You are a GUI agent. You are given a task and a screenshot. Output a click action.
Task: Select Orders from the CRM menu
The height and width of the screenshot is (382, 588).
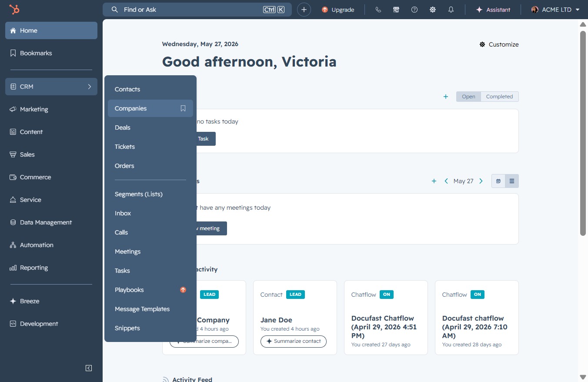150,166
